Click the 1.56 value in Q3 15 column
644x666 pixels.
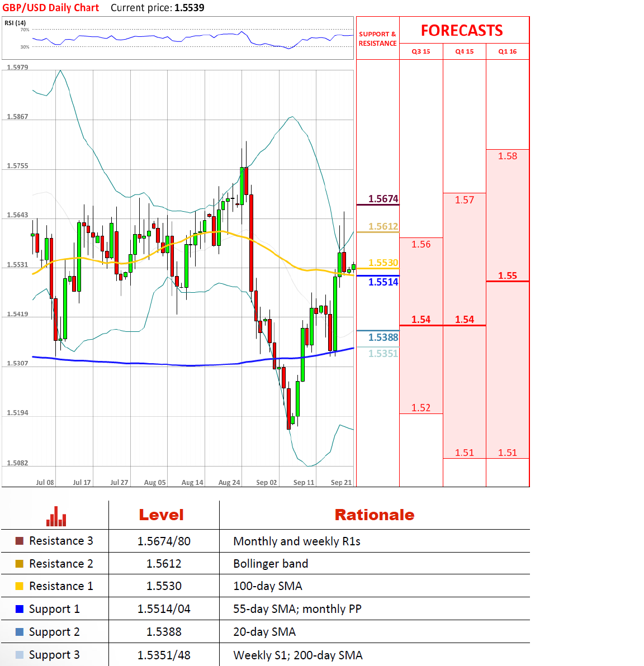[421, 244]
